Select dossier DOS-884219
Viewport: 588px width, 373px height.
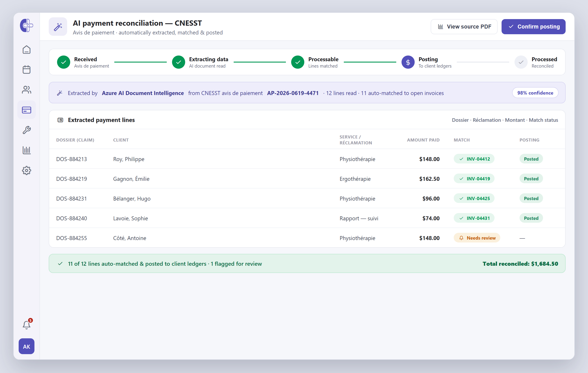coord(72,179)
